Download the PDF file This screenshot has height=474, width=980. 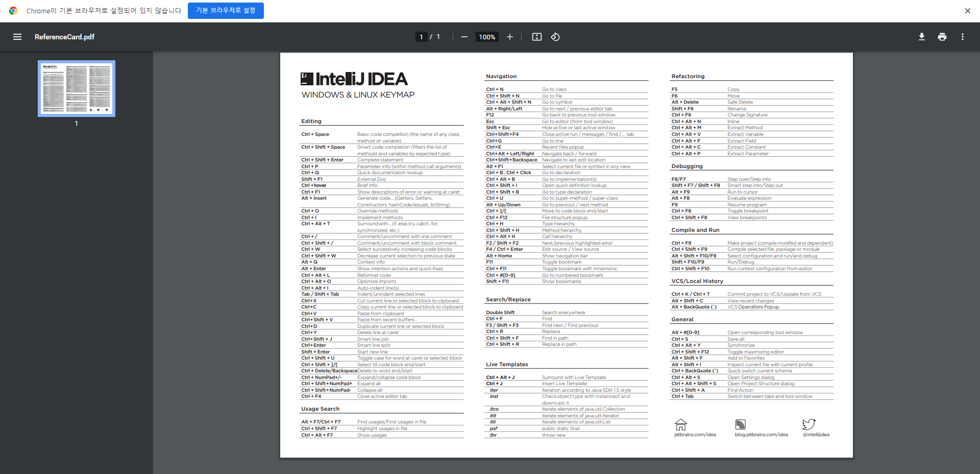[922, 37]
